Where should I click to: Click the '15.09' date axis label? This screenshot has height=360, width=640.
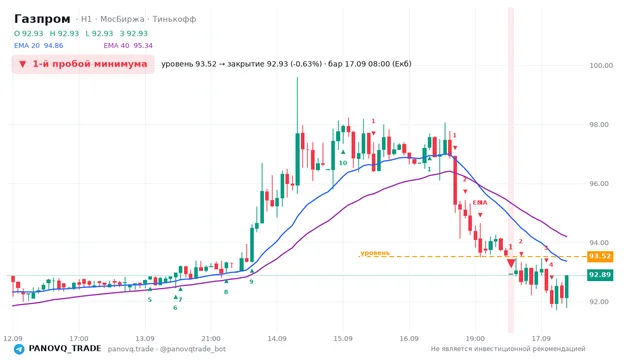point(343,338)
